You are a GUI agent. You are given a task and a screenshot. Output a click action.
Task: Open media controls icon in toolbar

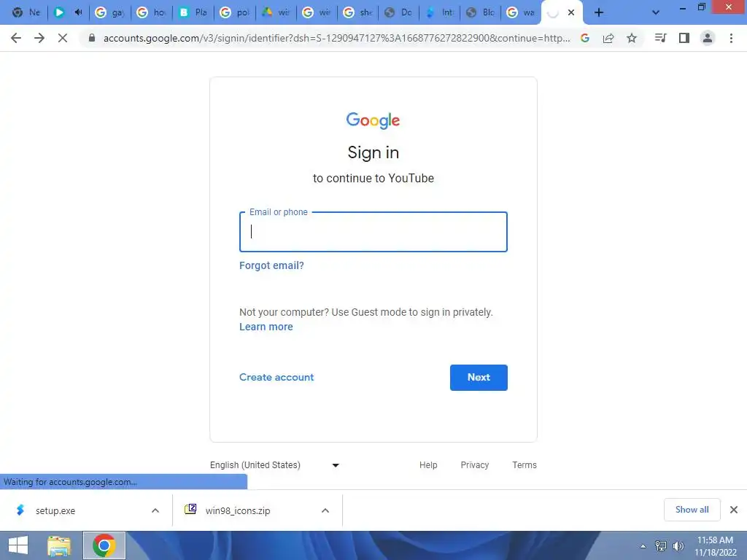click(660, 38)
